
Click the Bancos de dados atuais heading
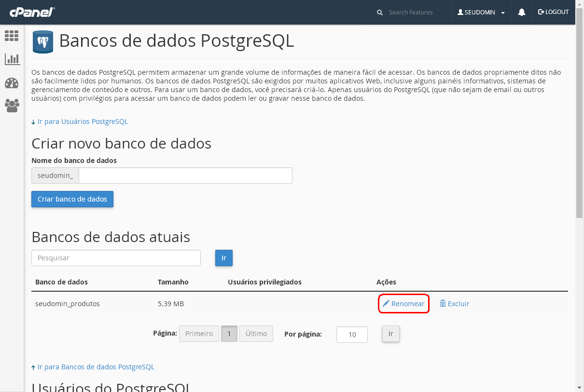pyautogui.click(x=111, y=237)
